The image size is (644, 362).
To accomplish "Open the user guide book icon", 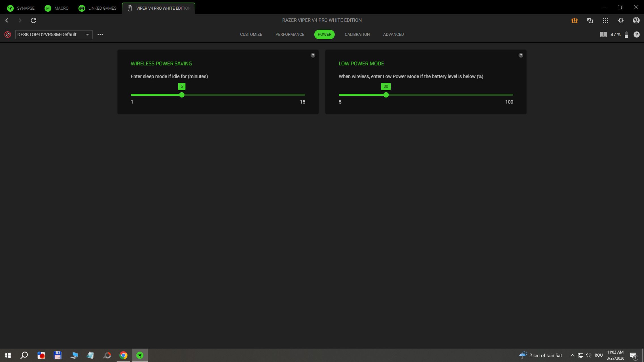I will click(603, 35).
